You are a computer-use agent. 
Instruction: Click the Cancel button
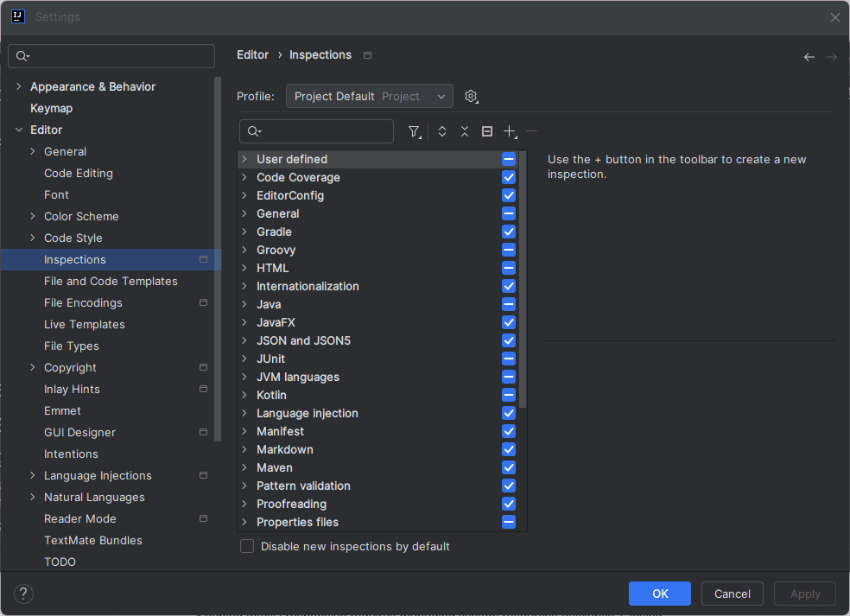(x=733, y=594)
